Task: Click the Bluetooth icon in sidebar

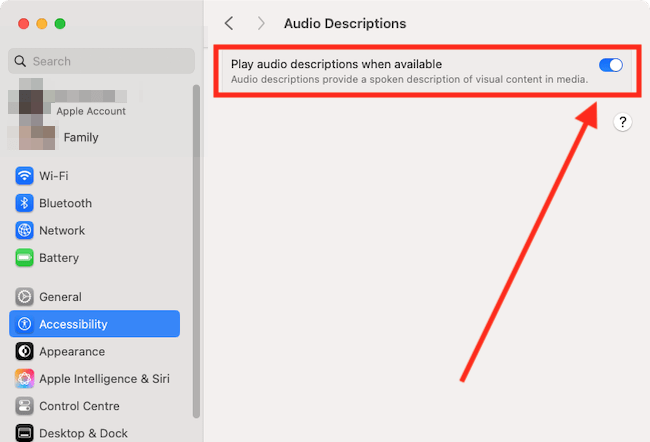Action: 25,203
